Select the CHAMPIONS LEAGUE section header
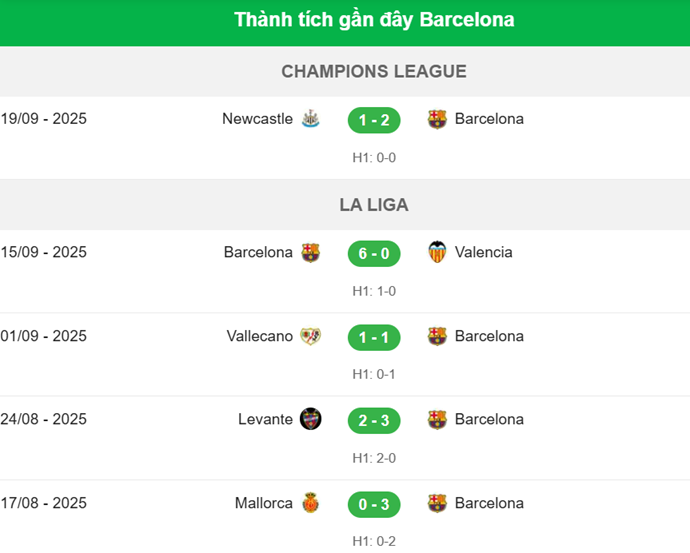The height and width of the screenshot is (553, 690). [x=374, y=71]
